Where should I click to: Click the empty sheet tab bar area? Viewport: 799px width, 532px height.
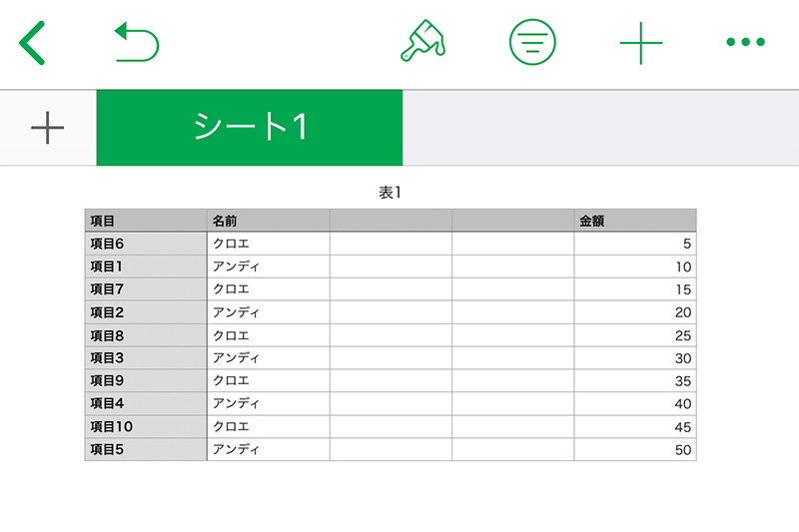click(x=601, y=128)
